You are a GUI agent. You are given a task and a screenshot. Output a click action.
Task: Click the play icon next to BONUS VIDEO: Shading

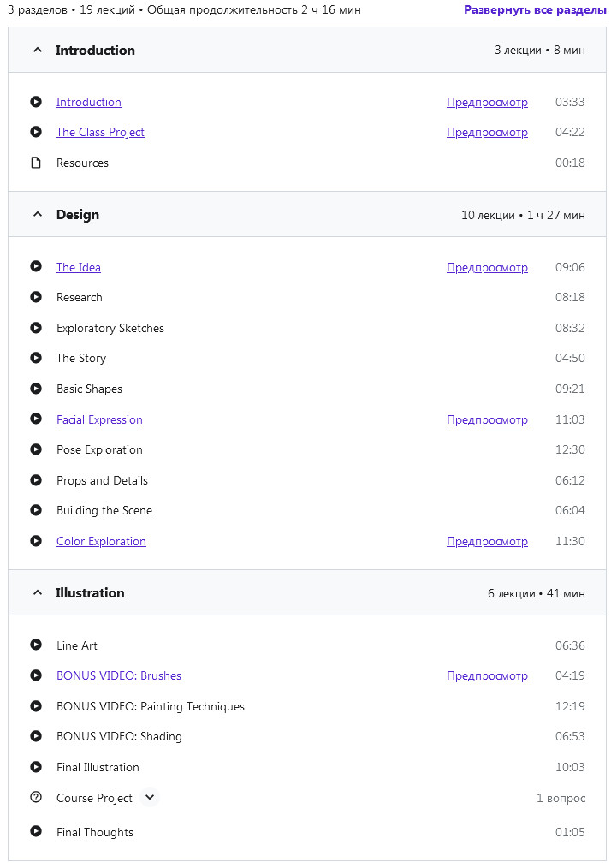click(36, 736)
